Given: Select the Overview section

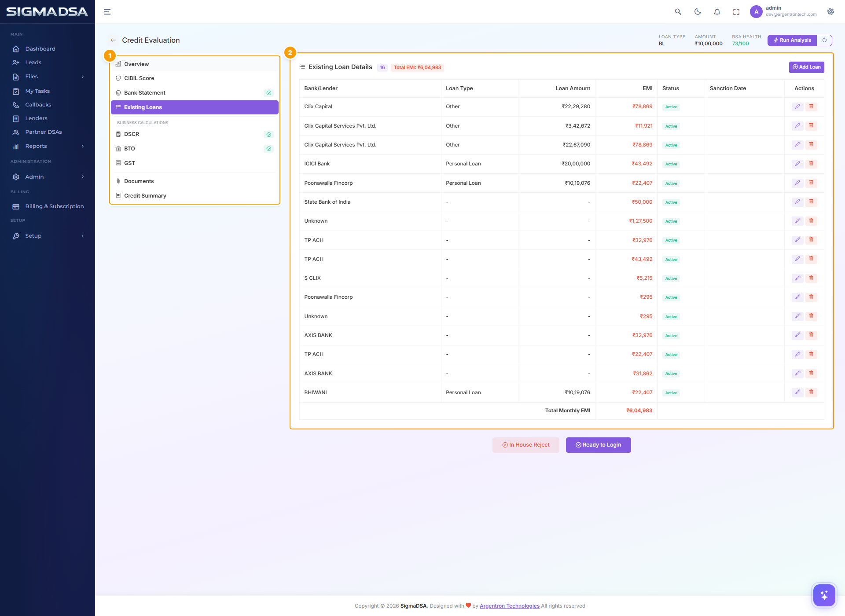Looking at the screenshot, I should point(195,64).
